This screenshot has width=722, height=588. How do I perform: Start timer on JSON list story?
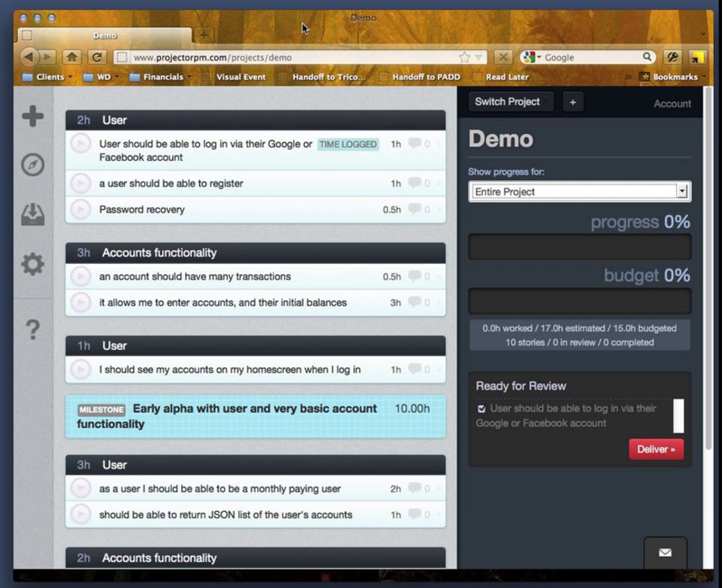point(81,515)
